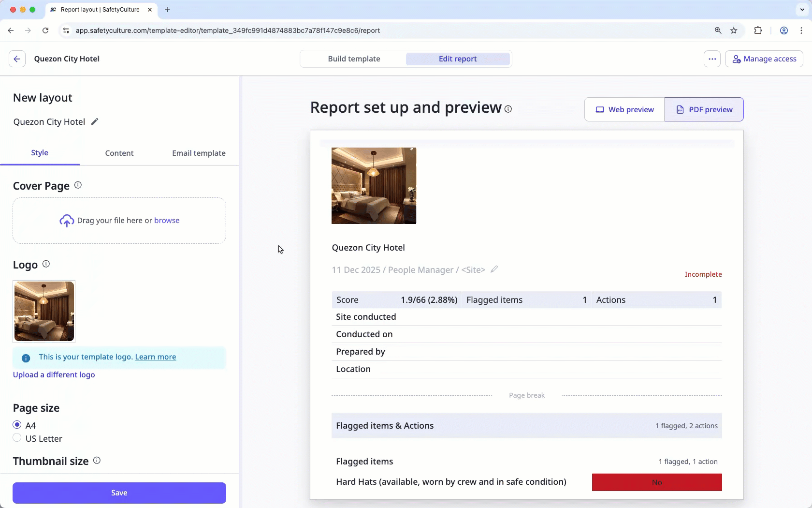
Task: Reload the current page
Action: click(45, 30)
